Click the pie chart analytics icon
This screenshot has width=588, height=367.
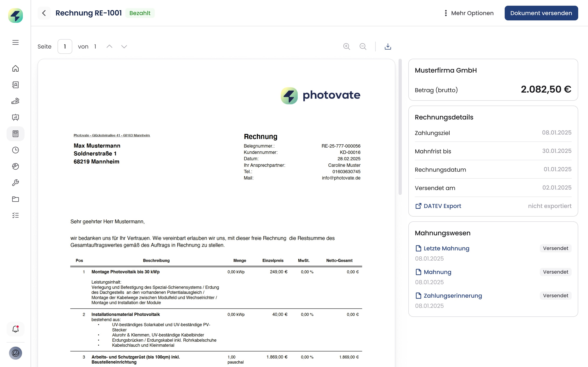click(16, 166)
